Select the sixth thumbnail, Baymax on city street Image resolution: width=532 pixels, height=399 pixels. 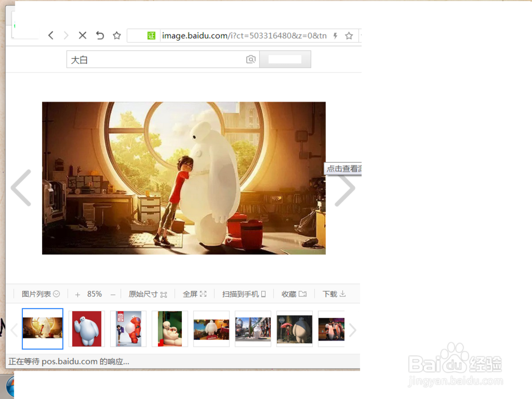[253, 328]
